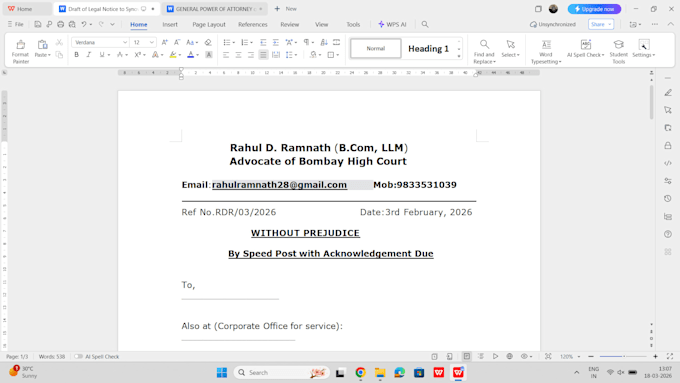Apply the font color A swatch
Viewport: 680px width, 383px height.
pos(190,55)
